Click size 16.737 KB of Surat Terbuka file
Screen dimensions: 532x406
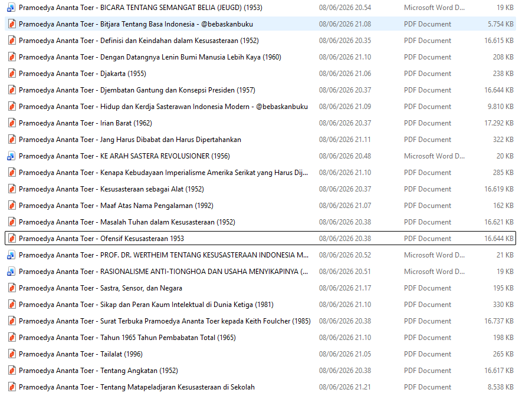click(499, 321)
